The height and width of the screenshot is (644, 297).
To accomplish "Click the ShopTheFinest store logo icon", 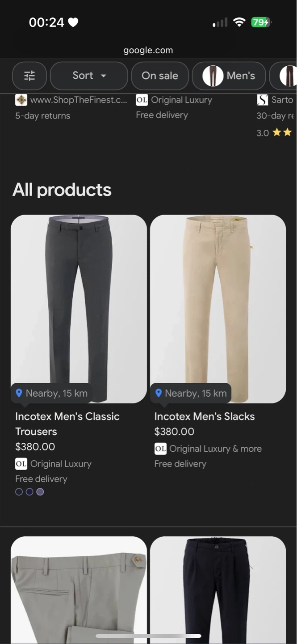I will 21,100.
